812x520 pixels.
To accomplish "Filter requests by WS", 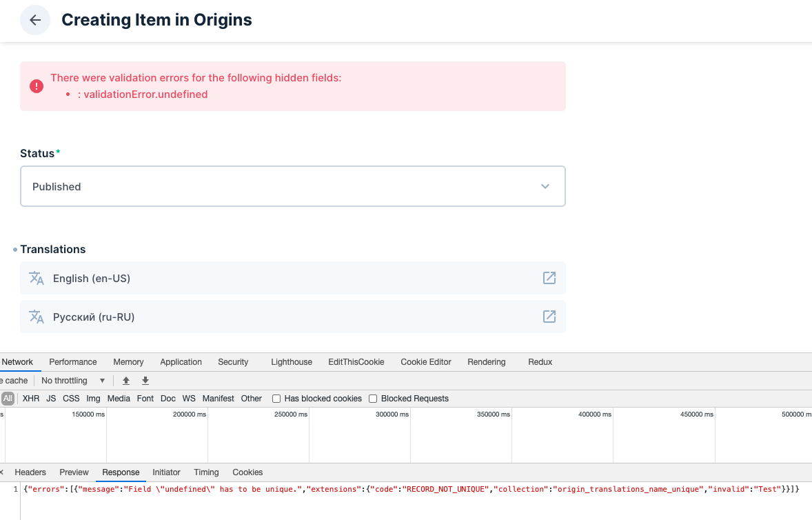I will [x=189, y=399].
